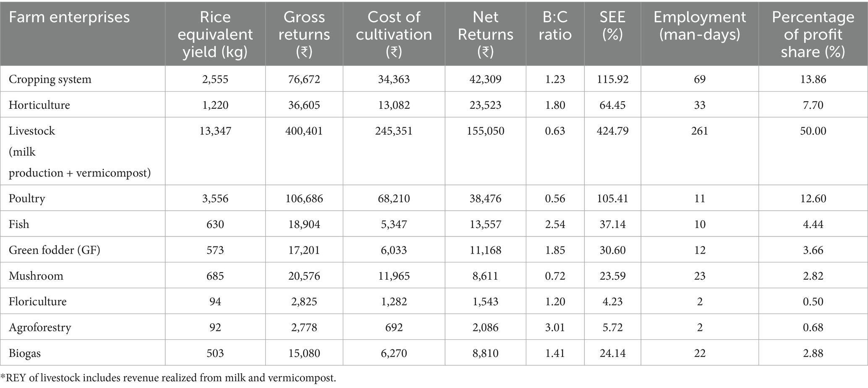Select the Cost of cultivation header
Screen dimensions: 868x388
pyautogui.click(x=394, y=34)
